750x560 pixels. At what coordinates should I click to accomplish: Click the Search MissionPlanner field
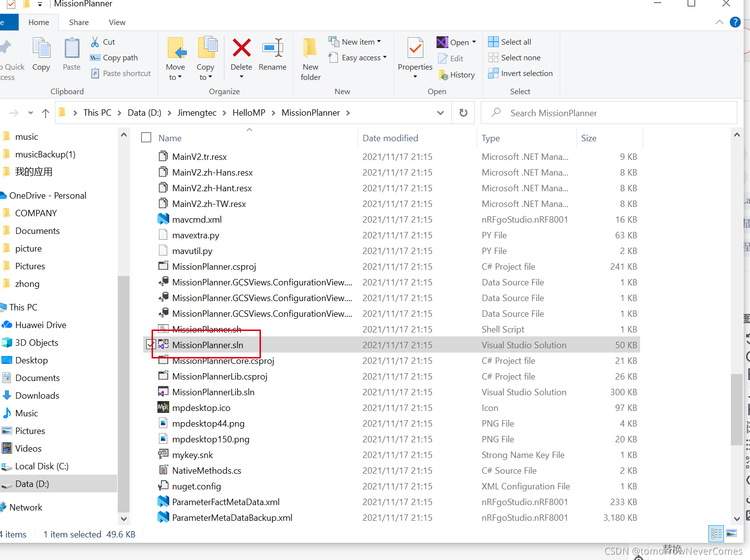(x=609, y=113)
